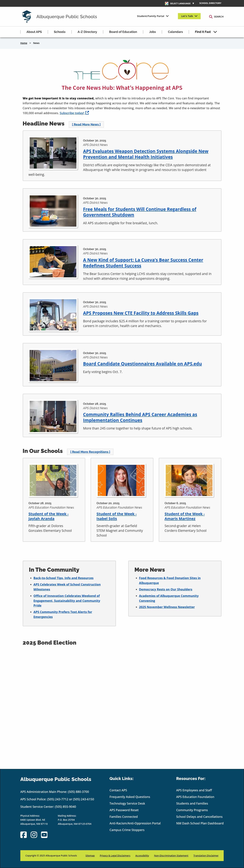Click external link icon beside Subscribe today
The height and width of the screenshot is (868, 244).
tap(87, 113)
